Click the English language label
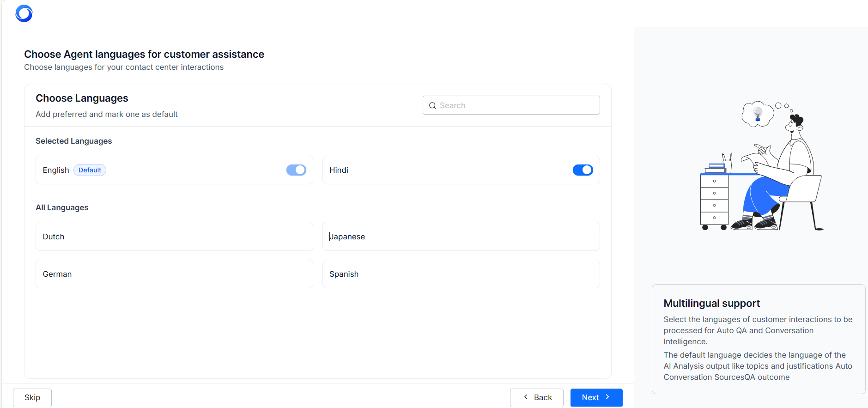Viewport: 868px width, 408px height. pos(56,170)
